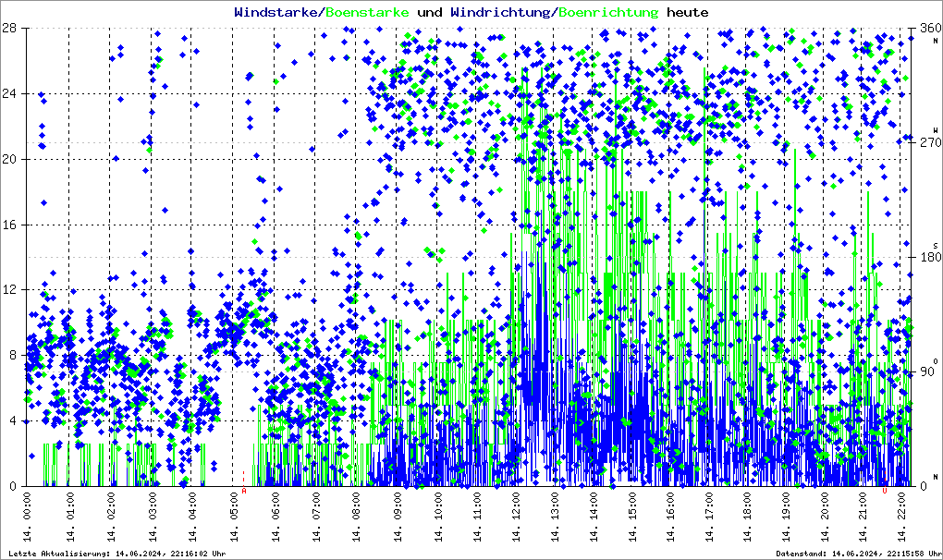Click the left axis value 28
The width and height of the screenshot is (943, 560).
coord(8,29)
